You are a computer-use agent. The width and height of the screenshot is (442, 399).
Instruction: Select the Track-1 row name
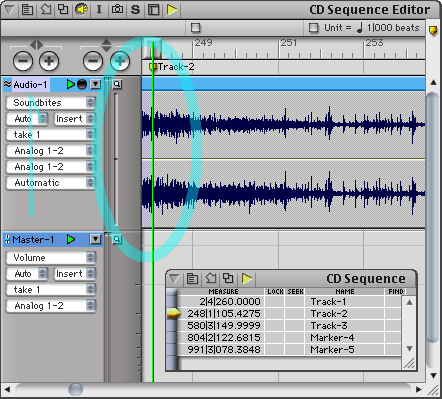pyautogui.click(x=329, y=302)
